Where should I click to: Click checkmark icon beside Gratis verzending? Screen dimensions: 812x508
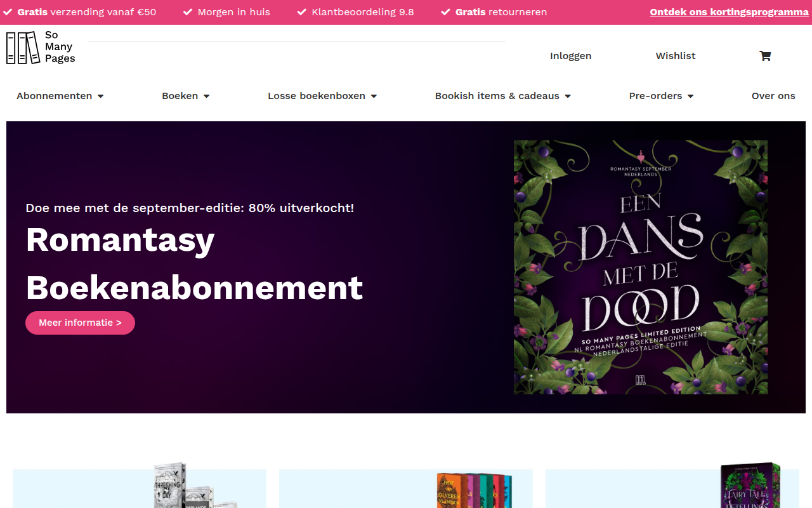8,12
